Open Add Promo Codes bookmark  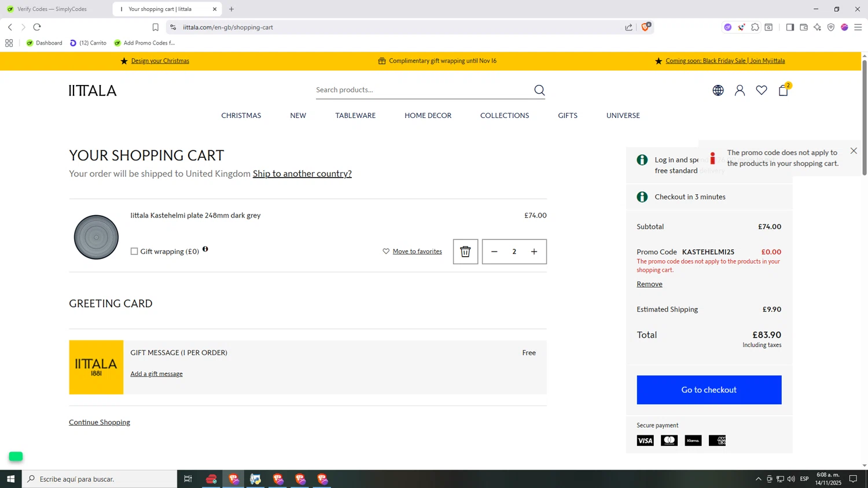144,43
